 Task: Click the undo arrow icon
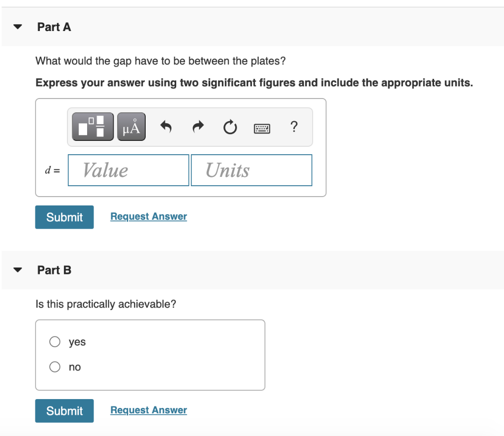pos(166,127)
